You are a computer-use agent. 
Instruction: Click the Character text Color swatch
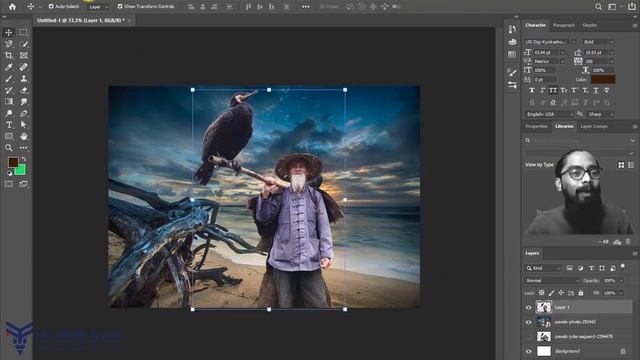pyautogui.click(x=603, y=80)
